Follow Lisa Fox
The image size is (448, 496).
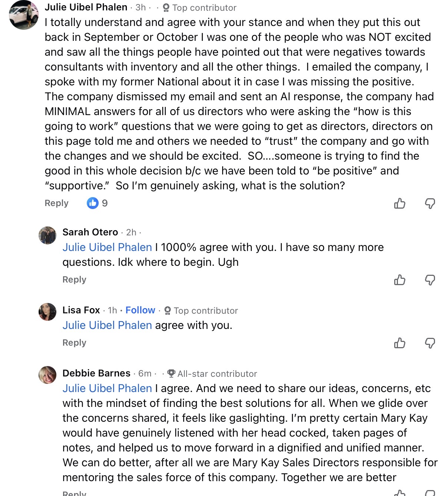[140, 310]
